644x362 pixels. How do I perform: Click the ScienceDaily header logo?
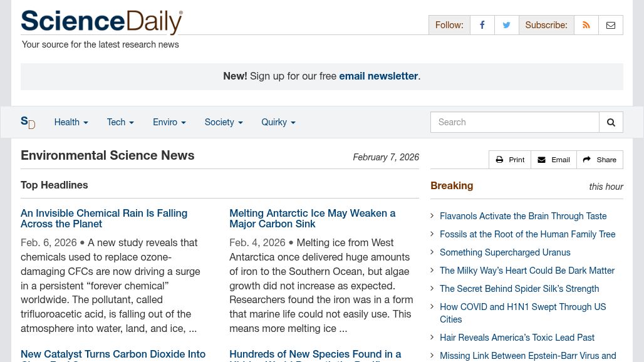click(101, 22)
